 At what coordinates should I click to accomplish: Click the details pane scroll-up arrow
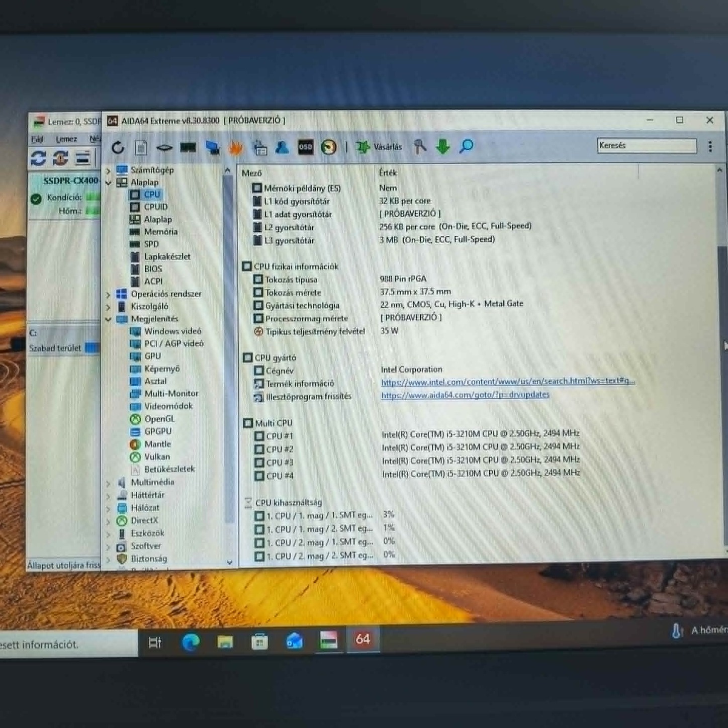pyautogui.click(x=719, y=170)
